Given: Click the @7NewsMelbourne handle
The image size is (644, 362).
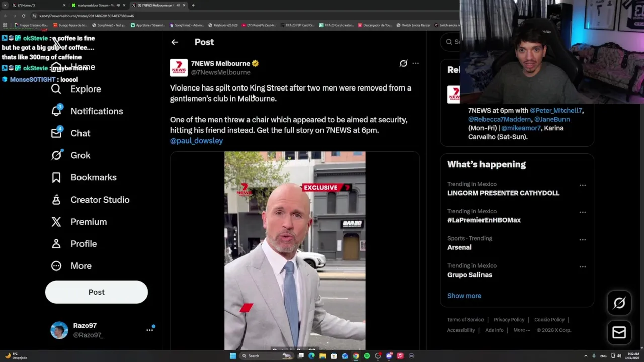Looking at the screenshot, I should click(x=220, y=72).
